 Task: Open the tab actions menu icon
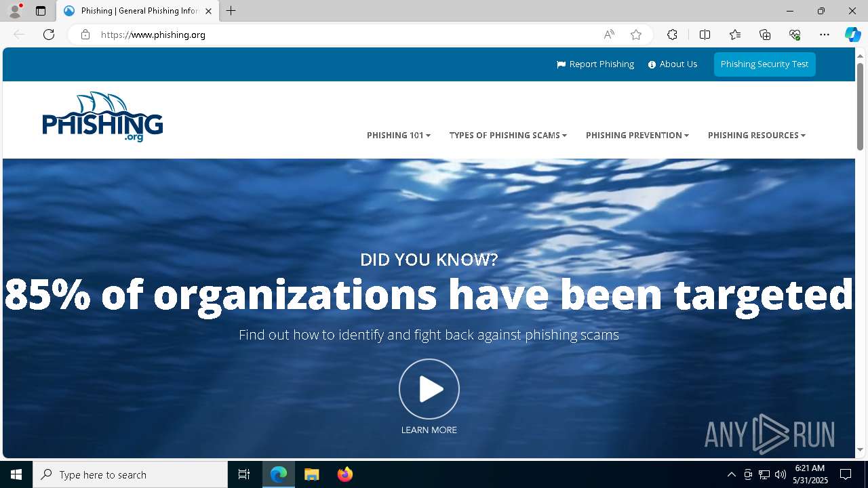tap(41, 11)
